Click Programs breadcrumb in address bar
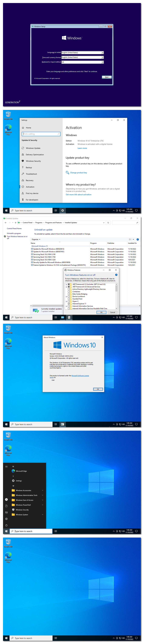 click(x=39, y=222)
